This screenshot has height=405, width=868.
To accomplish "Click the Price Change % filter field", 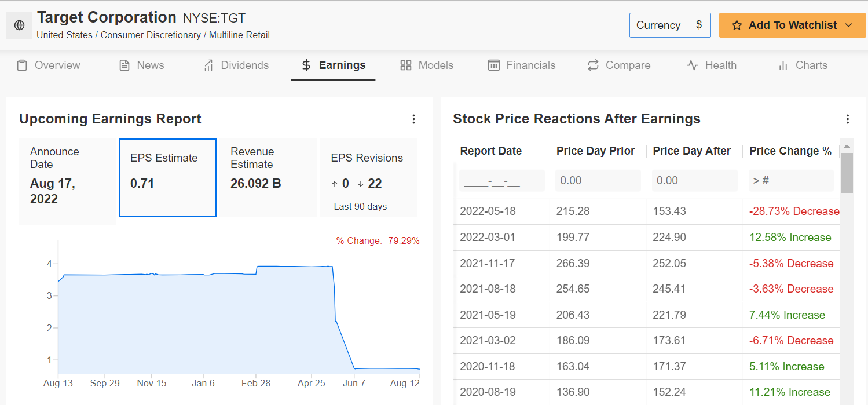I will pos(791,181).
